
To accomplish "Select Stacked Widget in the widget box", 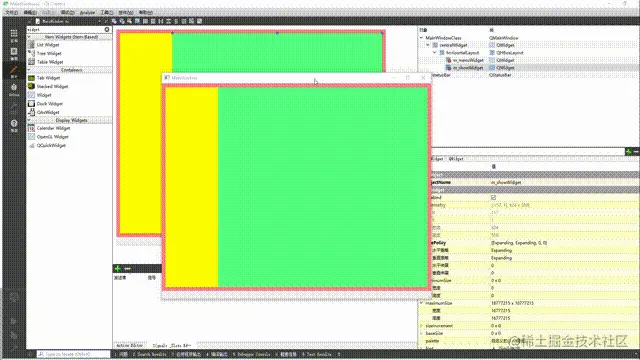I will pos(52,87).
